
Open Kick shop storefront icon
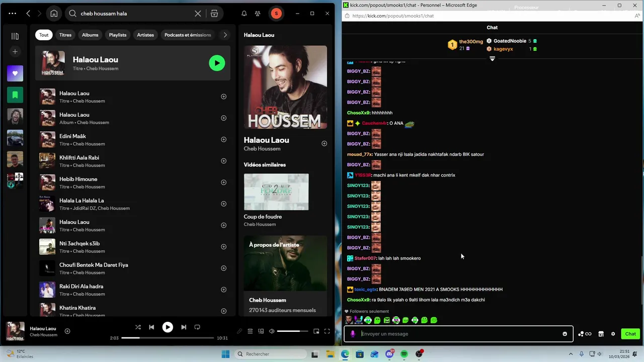point(601,334)
